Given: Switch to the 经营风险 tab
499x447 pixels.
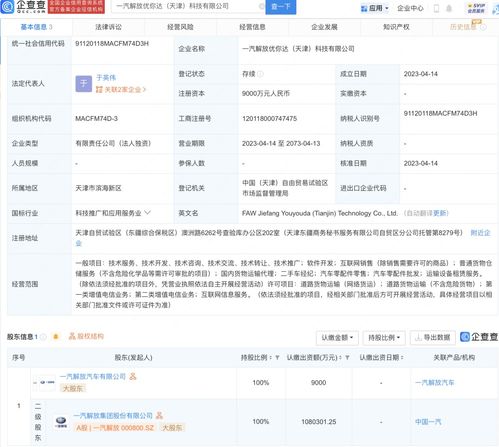Looking at the screenshot, I should (180, 27).
